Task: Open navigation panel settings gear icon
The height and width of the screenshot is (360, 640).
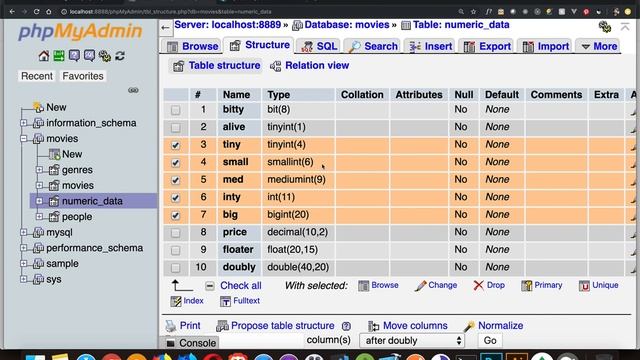Action: [104, 56]
